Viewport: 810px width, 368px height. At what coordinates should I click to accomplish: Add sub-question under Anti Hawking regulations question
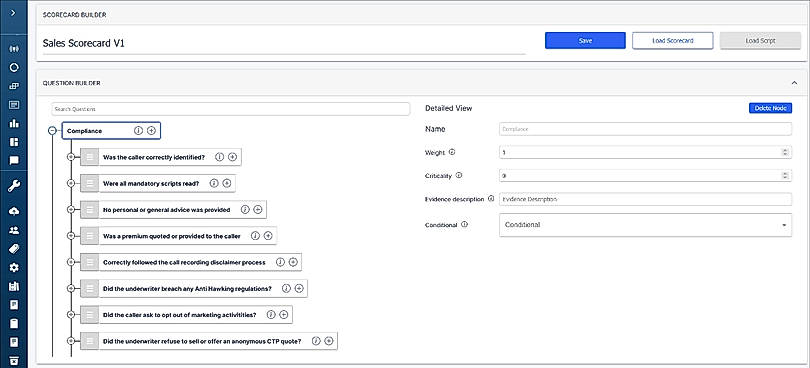pos(299,288)
